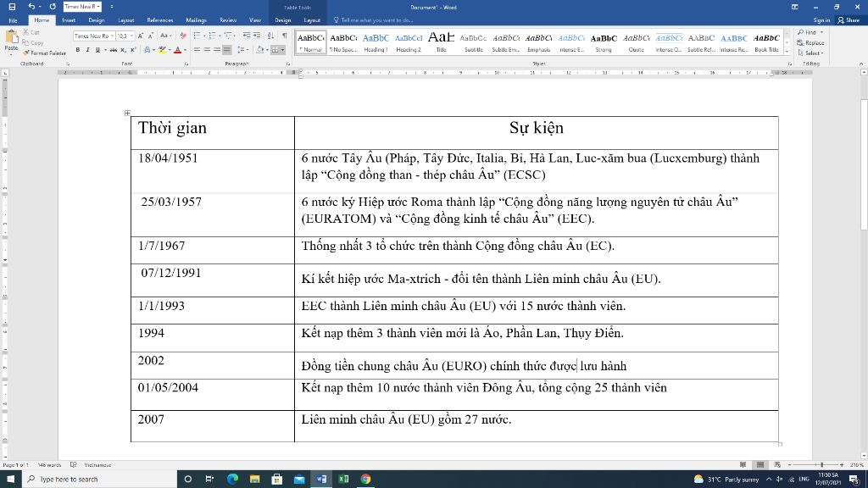Open the font name dropdown in ribbon
Screen dimensions: 868x488
112,36
